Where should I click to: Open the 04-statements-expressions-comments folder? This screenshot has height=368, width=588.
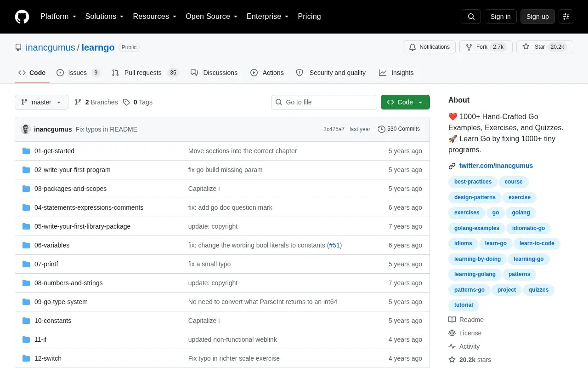pos(89,207)
